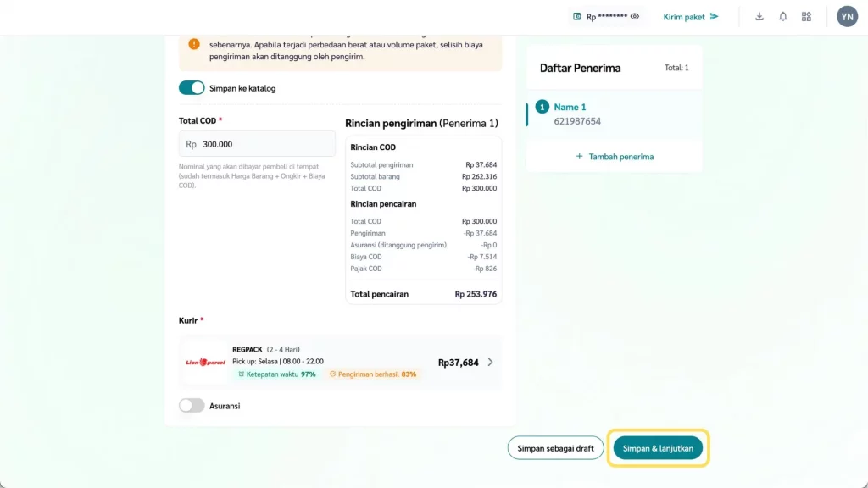Click the Simpan & lanjutkan button
The height and width of the screenshot is (488, 868).
click(x=658, y=448)
